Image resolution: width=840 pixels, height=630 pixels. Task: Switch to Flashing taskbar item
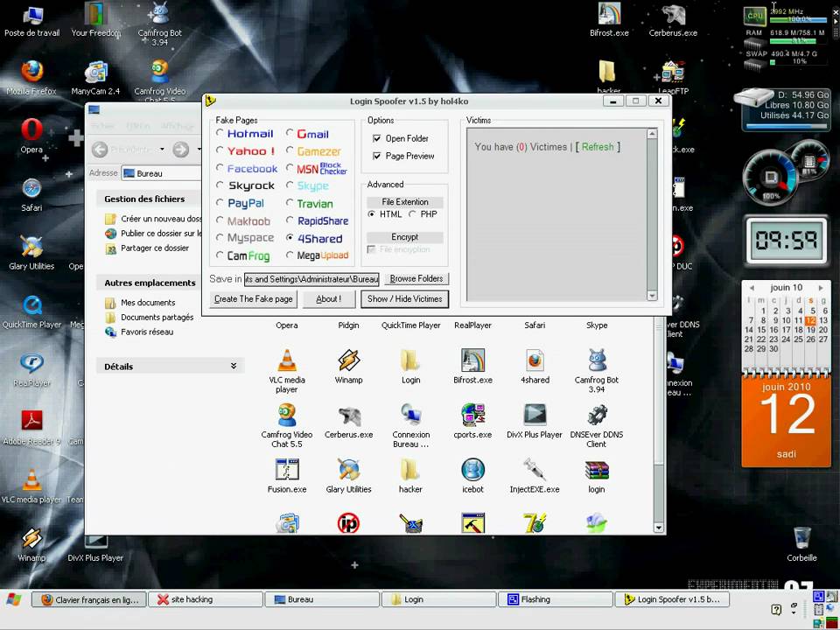[555, 599]
